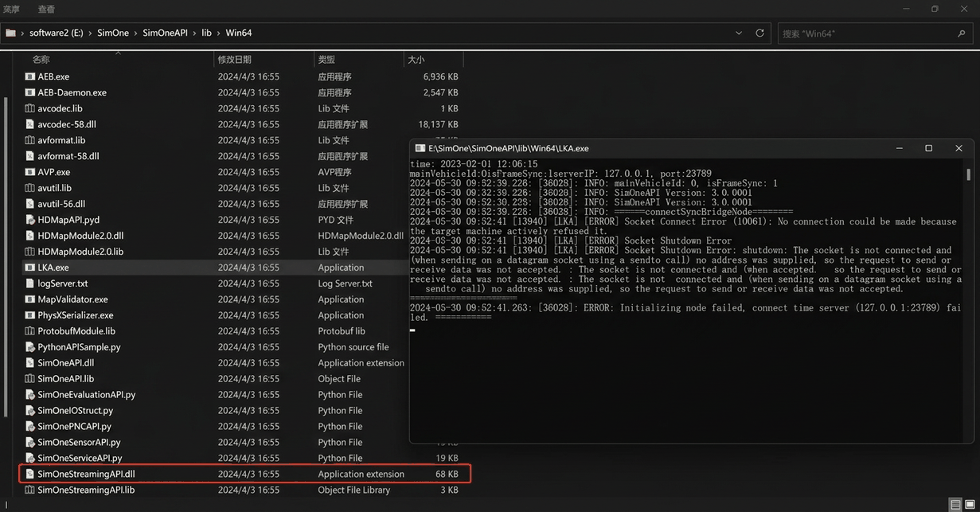Image resolution: width=980 pixels, height=512 pixels.
Task: Select the AEB-Daemon.exe file icon
Action: pyautogui.click(x=30, y=92)
